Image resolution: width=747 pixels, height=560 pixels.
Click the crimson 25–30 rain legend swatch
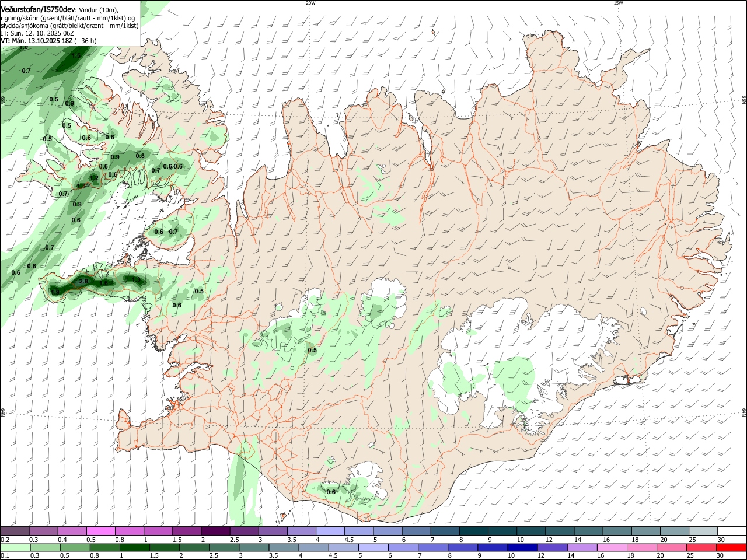(701, 547)
